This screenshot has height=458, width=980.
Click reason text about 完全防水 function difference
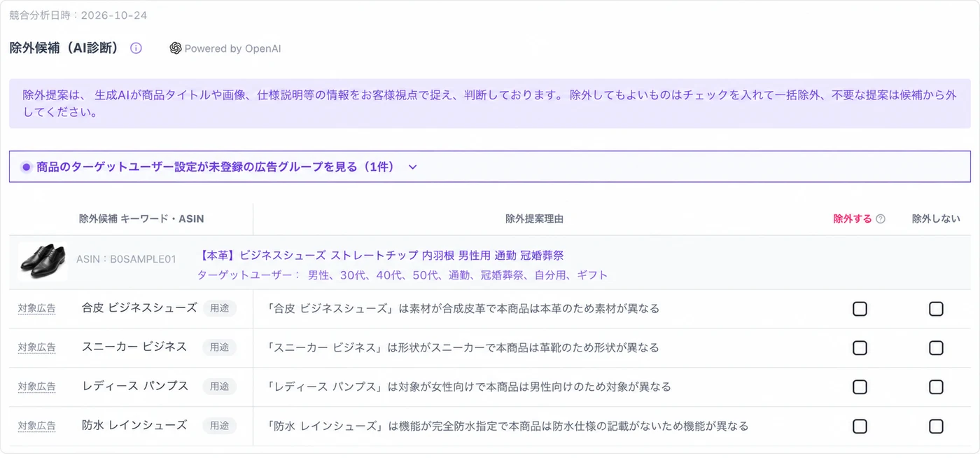click(x=508, y=426)
